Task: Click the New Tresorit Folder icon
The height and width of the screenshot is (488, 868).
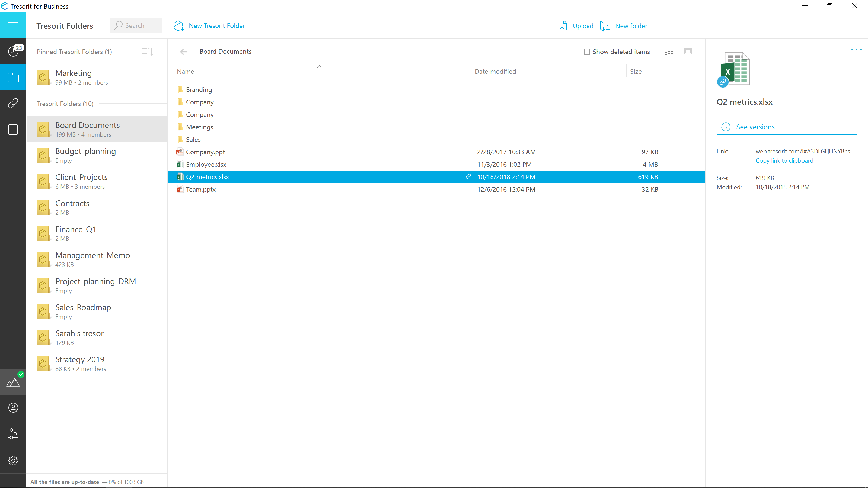Action: click(178, 26)
